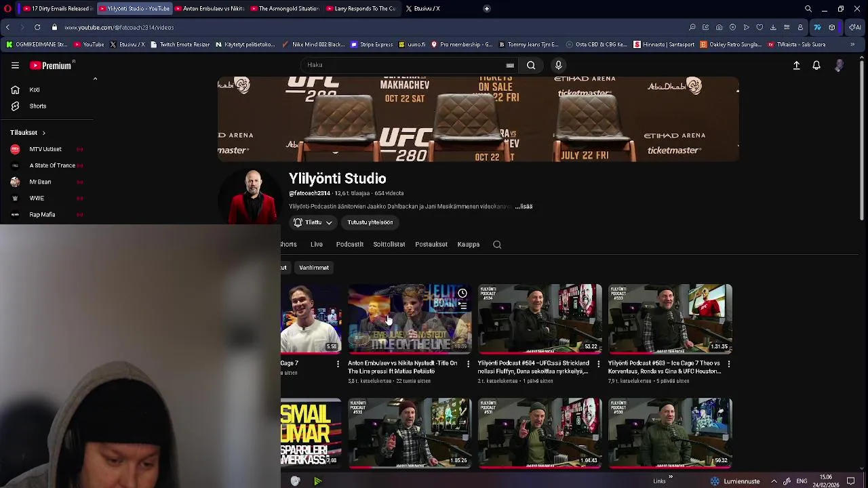Switch to Kauppa tab
The image size is (868, 488).
[469, 245]
